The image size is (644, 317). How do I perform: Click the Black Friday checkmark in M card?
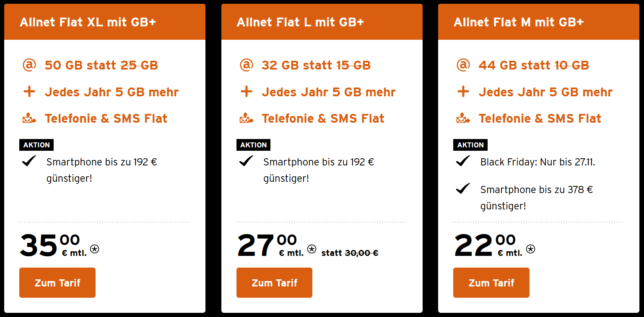point(462,161)
